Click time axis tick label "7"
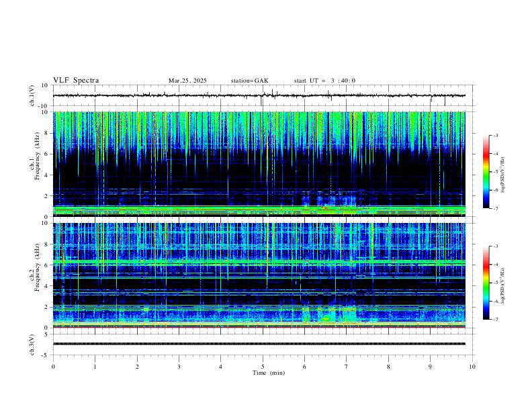The height and width of the screenshot is (411, 532). coord(347,367)
